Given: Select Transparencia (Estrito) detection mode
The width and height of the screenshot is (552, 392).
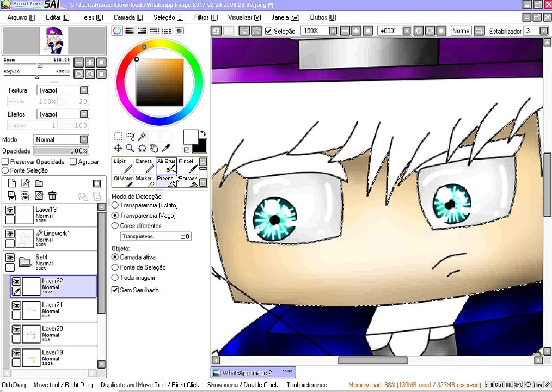Looking at the screenshot, I should [115, 205].
